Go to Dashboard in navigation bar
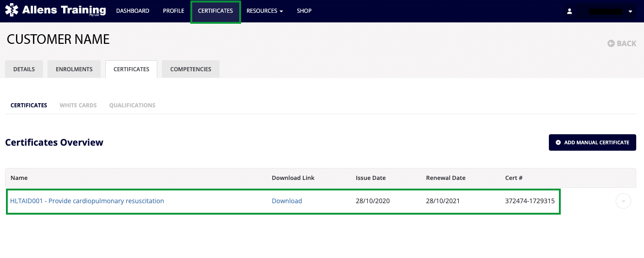 tap(133, 11)
